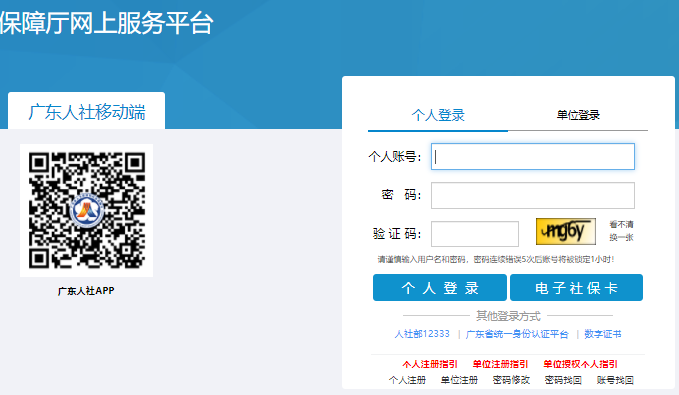Click the 单位注册 link
Image resolution: width=679 pixels, height=395 pixels.
pyautogui.click(x=459, y=380)
